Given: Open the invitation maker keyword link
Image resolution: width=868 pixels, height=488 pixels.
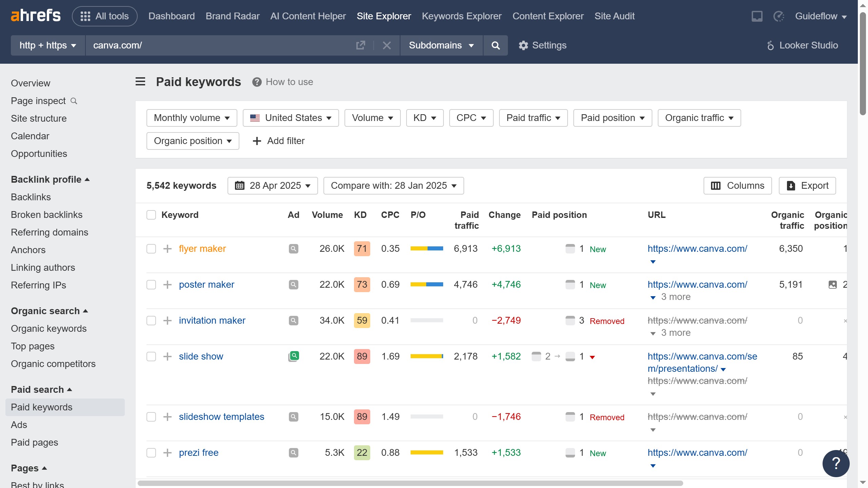Looking at the screenshot, I should pyautogui.click(x=212, y=320).
